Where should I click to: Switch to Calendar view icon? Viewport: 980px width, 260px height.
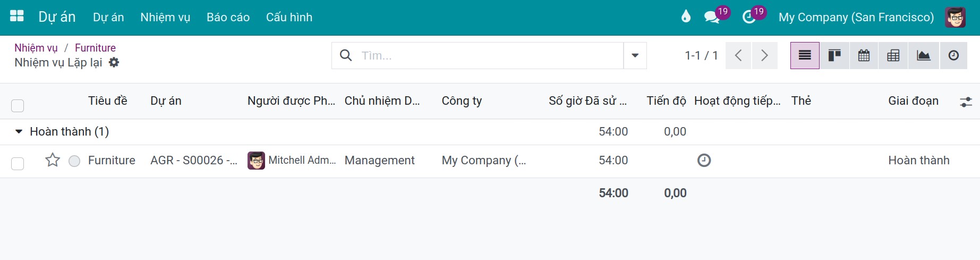[x=864, y=55]
